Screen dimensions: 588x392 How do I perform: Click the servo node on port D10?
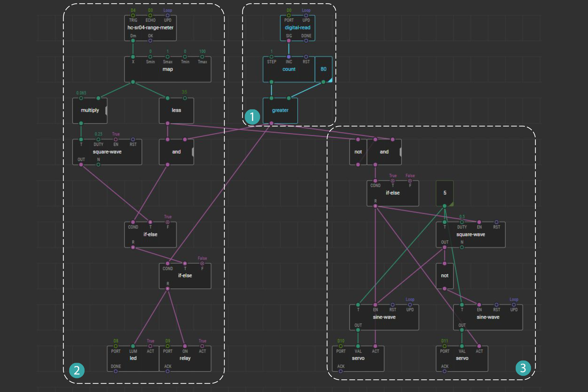tap(358, 358)
